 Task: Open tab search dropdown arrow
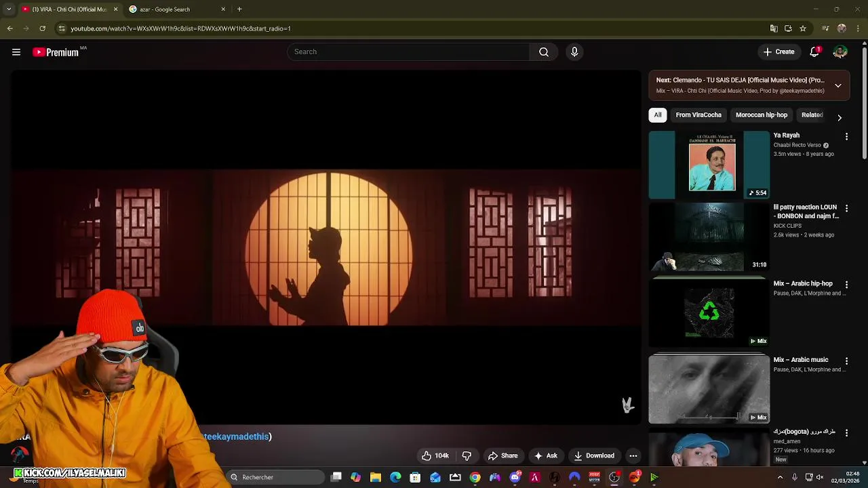[8, 9]
